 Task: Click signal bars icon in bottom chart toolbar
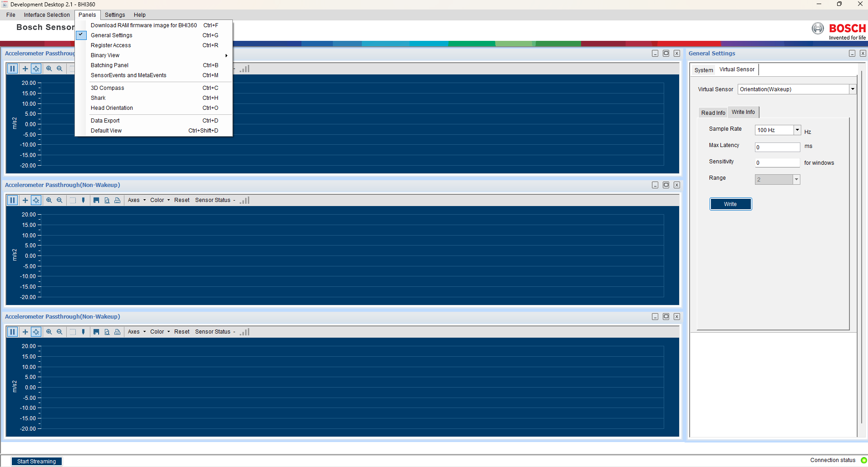pyautogui.click(x=245, y=332)
